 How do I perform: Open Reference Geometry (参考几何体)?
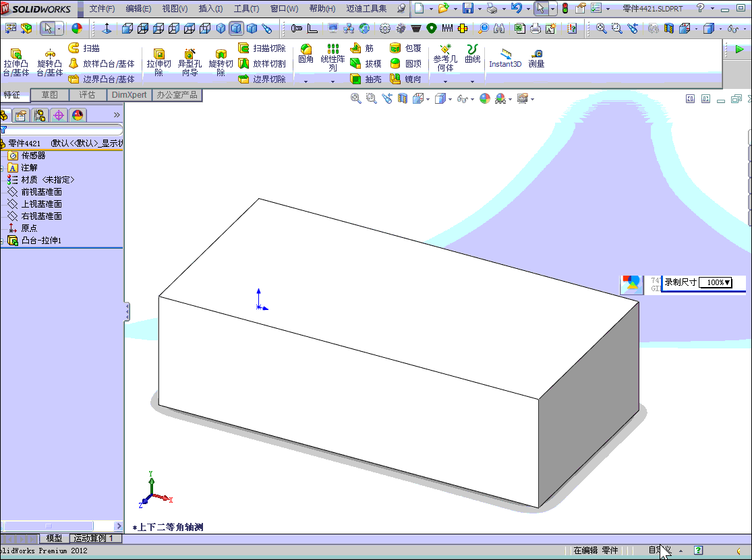[x=445, y=57]
